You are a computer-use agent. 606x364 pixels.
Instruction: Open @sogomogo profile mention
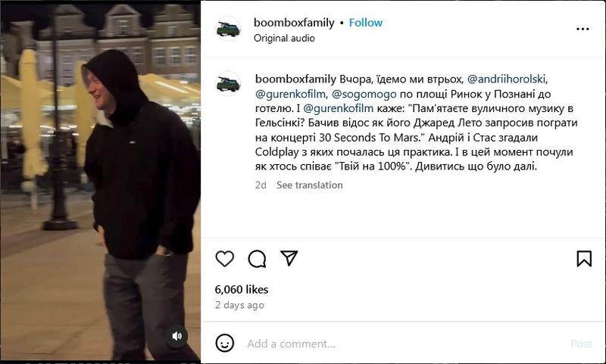pyautogui.click(x=364, y=94)
